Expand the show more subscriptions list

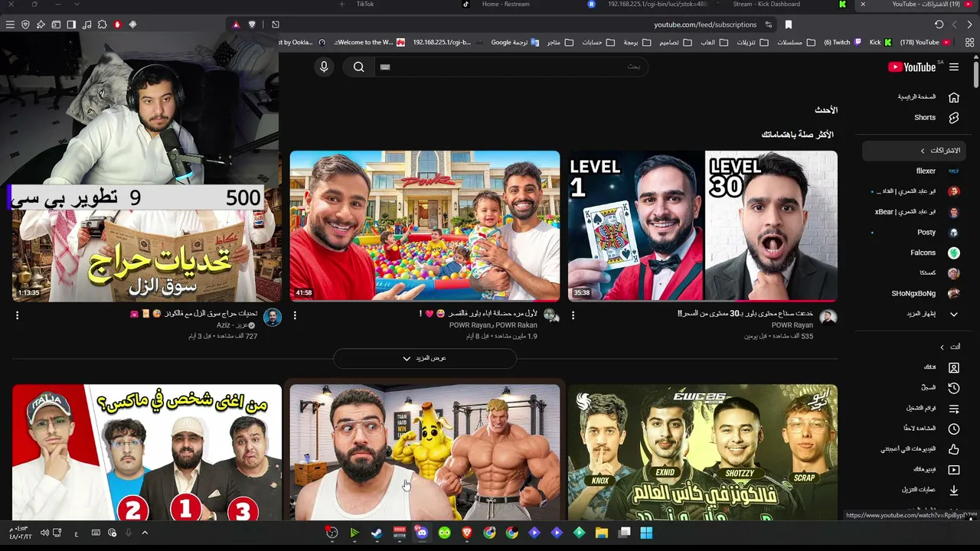915,314
